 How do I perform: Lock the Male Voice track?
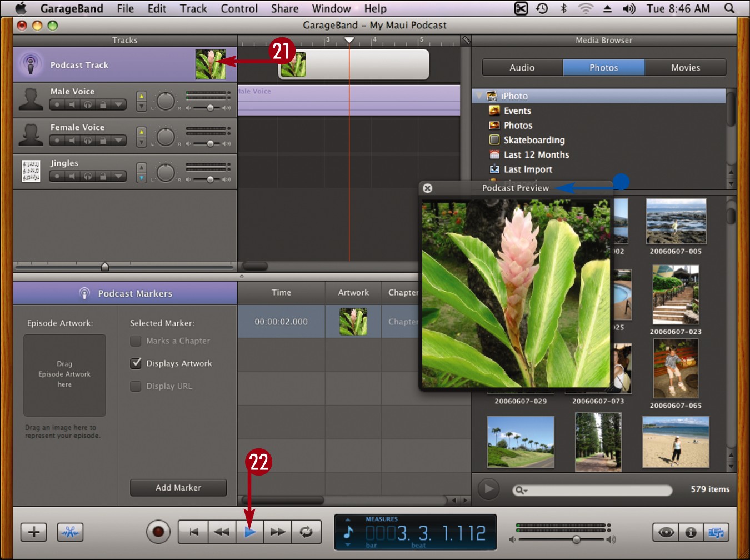pos(103,104)
